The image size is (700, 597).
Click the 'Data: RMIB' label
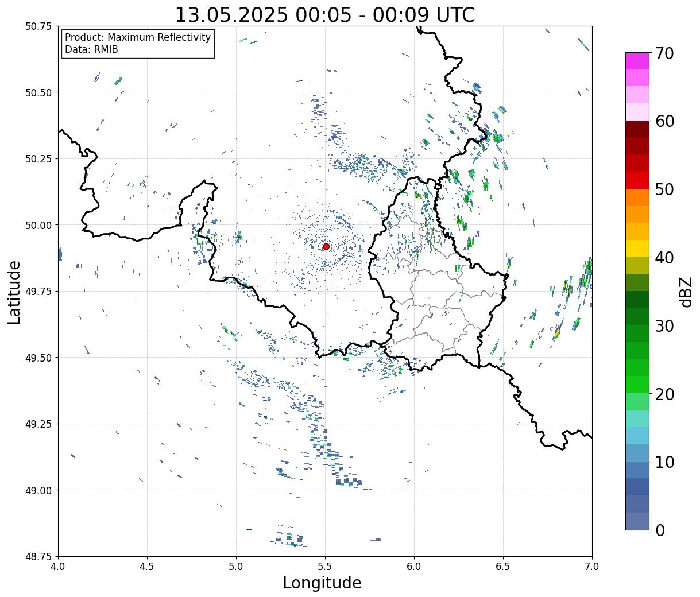[x=91, y=49]
